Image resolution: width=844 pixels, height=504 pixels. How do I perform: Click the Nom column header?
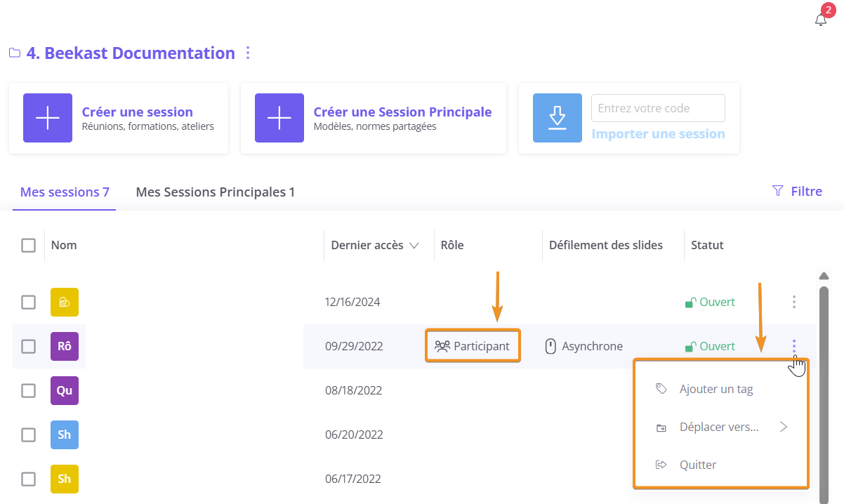pyautogui.click(x=64, y=245)
